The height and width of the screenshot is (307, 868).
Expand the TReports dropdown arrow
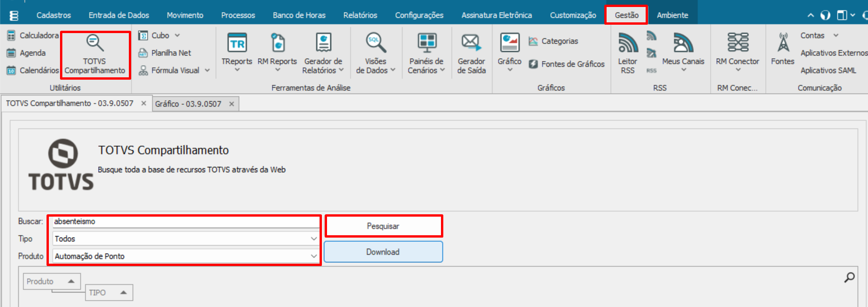point(237,70)
